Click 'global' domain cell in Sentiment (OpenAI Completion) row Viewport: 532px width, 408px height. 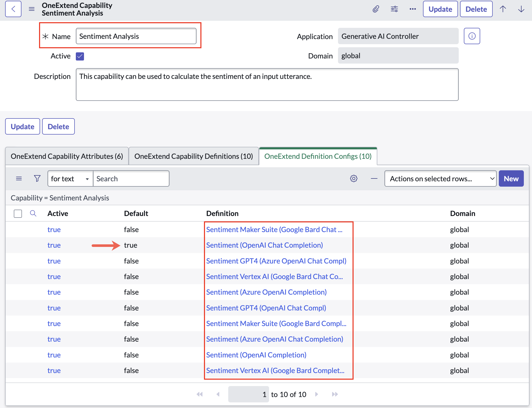(460, 355)
